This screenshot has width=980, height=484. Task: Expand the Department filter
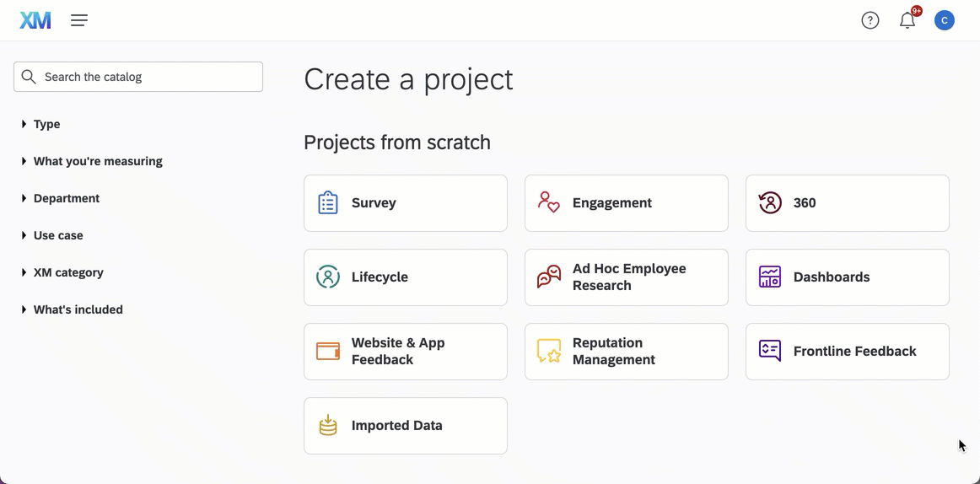(x=66, y=198)
